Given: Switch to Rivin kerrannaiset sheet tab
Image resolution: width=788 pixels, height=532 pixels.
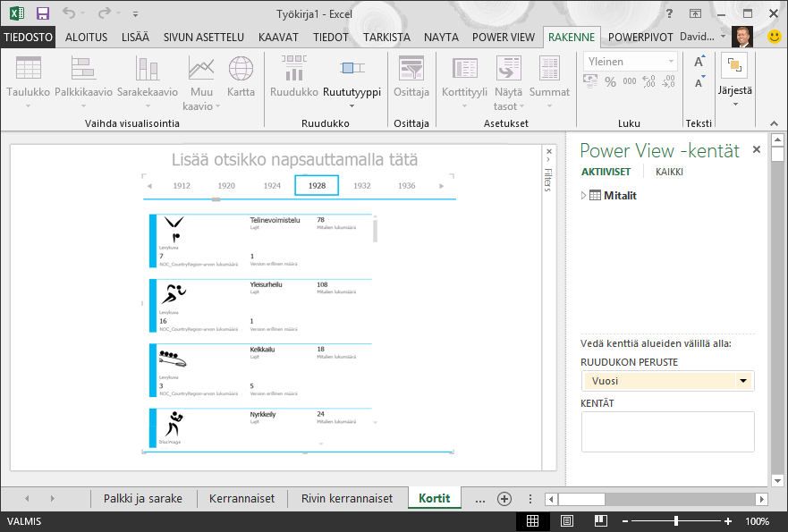Looking at the screenshot, I should [x=347, y=498].
